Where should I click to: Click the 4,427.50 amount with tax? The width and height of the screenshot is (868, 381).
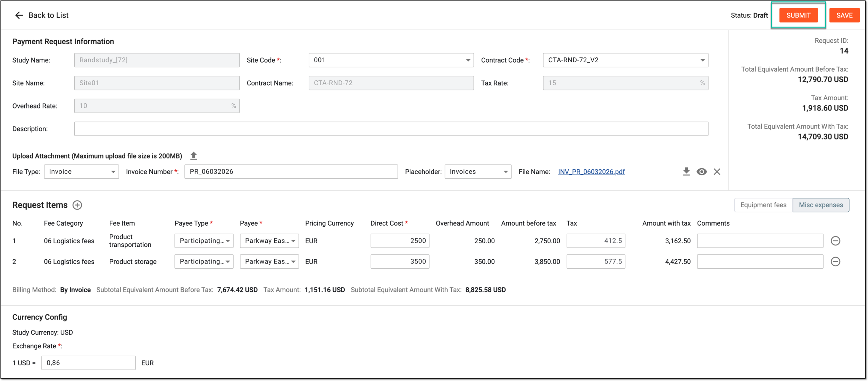click(x=678, y=262)
